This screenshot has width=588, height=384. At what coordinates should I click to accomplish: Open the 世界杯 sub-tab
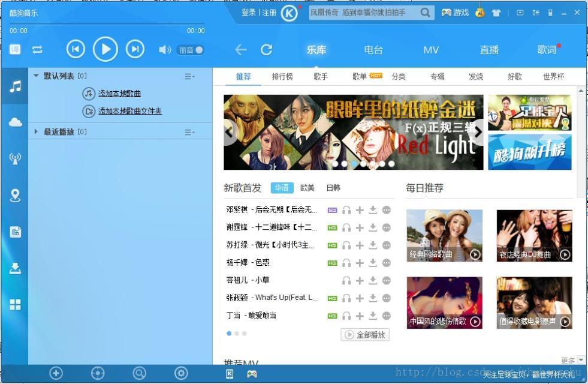click(553, 77)
